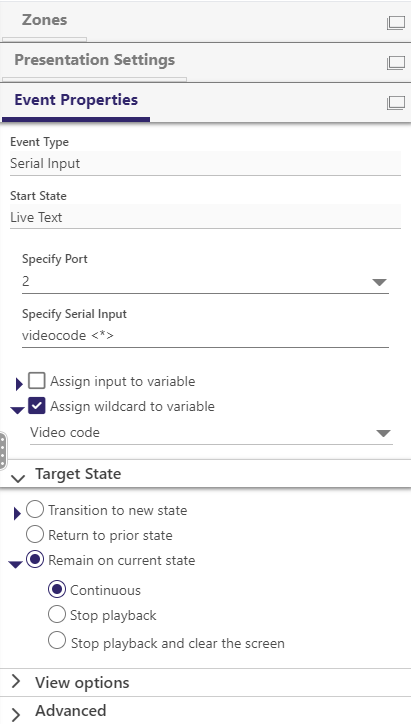Click the Specify Serial Input text field
Screen dimensions: 411x724
(206, 336)
